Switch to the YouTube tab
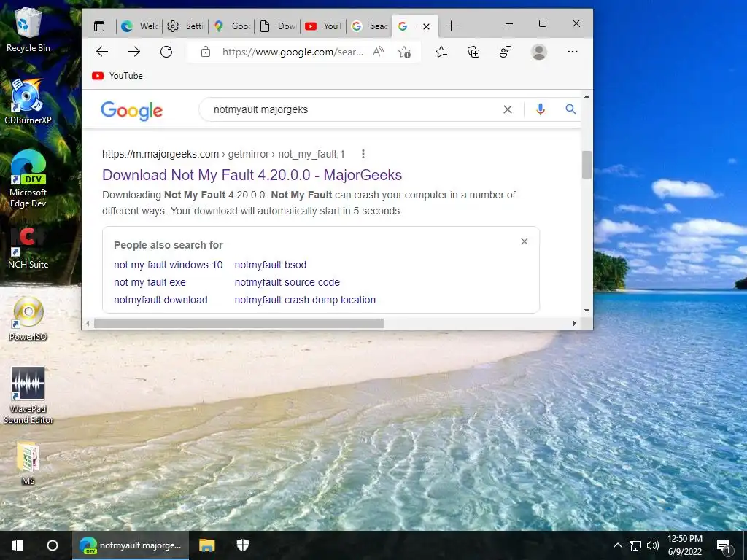The width and height of the screenshot is (747, 560). [323, 26]
